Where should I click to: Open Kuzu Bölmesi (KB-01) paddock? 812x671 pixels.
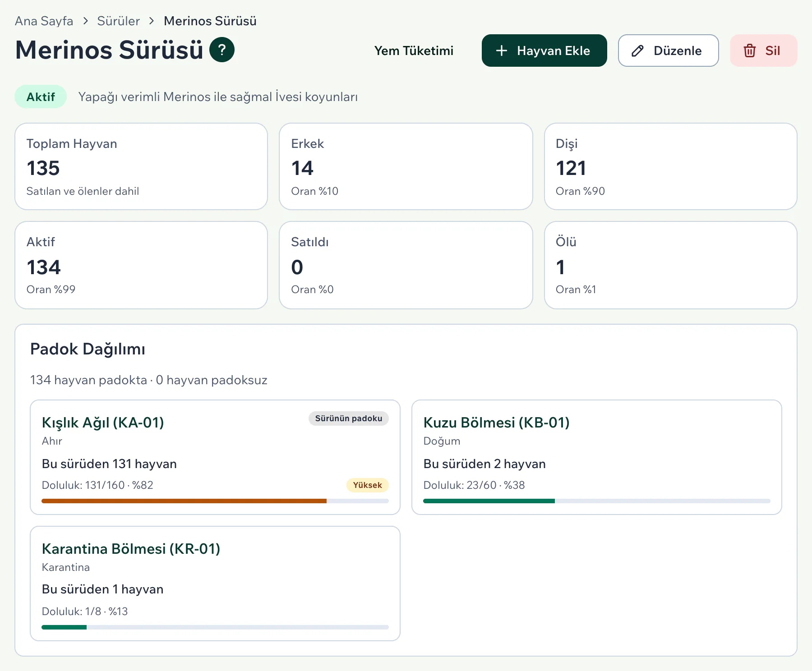click(x=496, y=423)
